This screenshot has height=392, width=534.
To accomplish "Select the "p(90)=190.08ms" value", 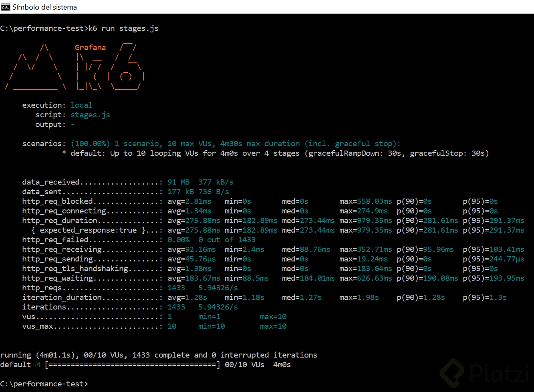I will [x=427, y=278].
